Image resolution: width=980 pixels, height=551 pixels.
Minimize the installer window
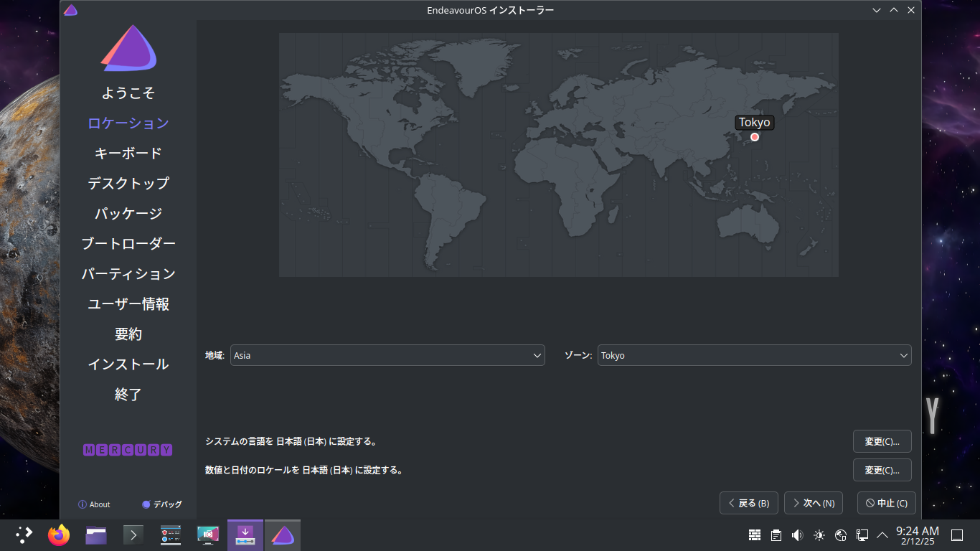[876, 10]
